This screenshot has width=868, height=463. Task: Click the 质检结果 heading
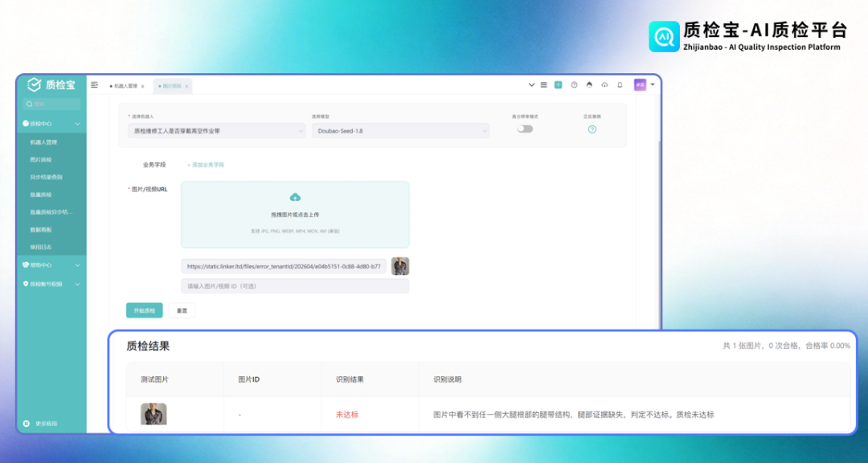pos(148,346)
